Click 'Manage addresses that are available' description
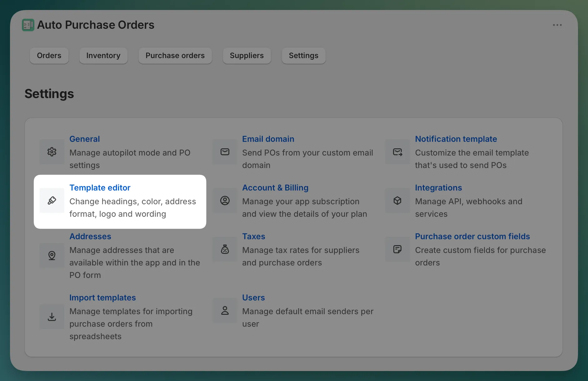The image size is (588, 381). pyautogui.click(x=135, y=263)
